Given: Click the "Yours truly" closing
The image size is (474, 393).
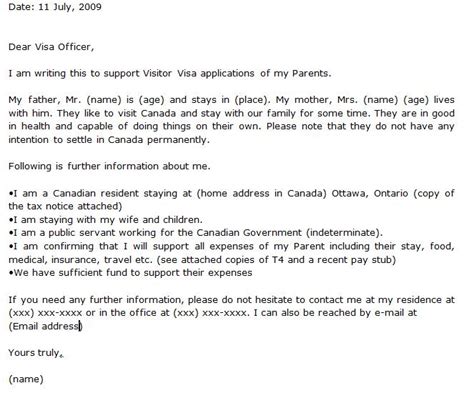Looking at the screenshot, I should pos(35,353).
